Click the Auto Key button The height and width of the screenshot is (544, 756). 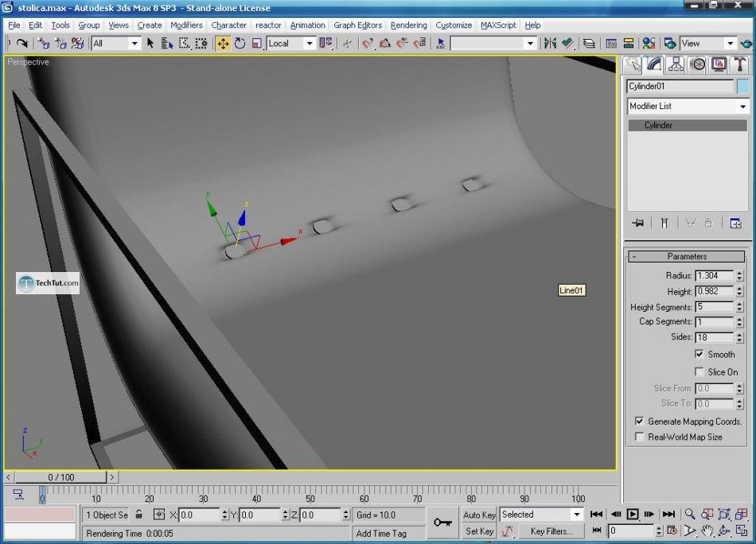tap(479, 515)
